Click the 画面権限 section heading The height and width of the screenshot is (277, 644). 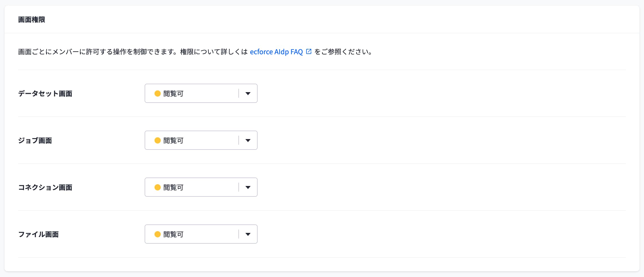[x=32, y=20]
